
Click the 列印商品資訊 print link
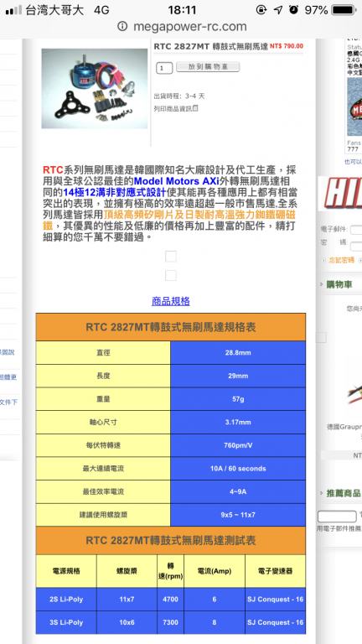(173, 109)
